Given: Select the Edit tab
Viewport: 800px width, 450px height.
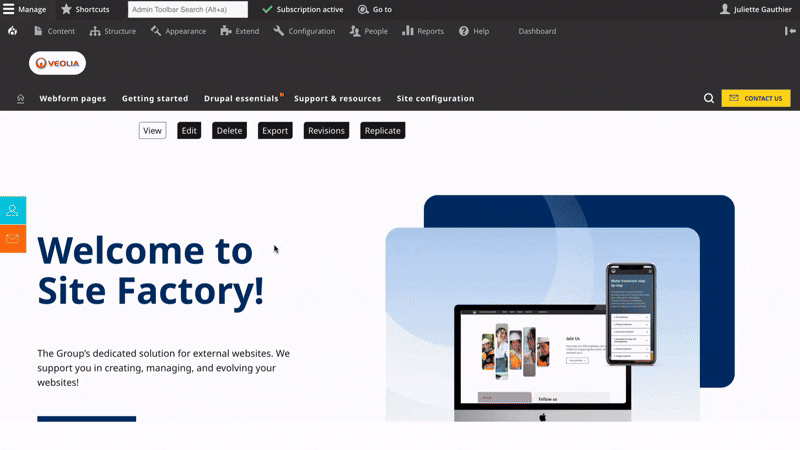Looking at the screenshot, I should click(x=189, y=131).
